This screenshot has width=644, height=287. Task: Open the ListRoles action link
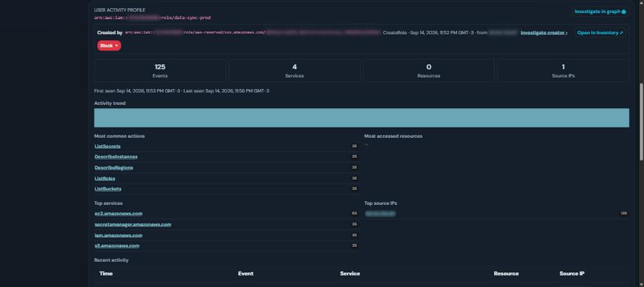(x=104, y=178)
